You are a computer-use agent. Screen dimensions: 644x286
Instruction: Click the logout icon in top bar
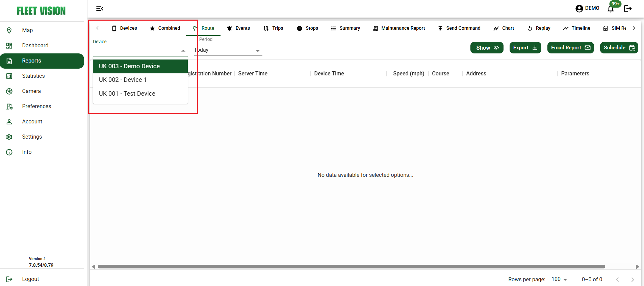628,9
